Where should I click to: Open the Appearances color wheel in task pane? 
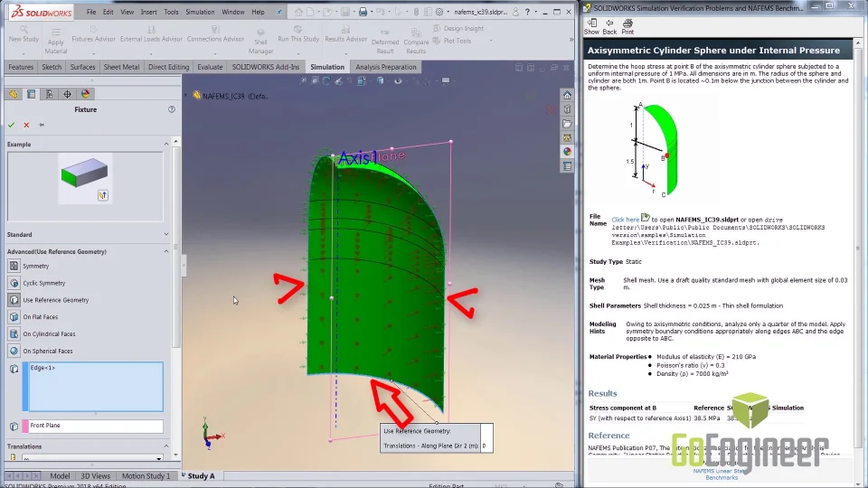pyautogui.click(x=567, y=152)
